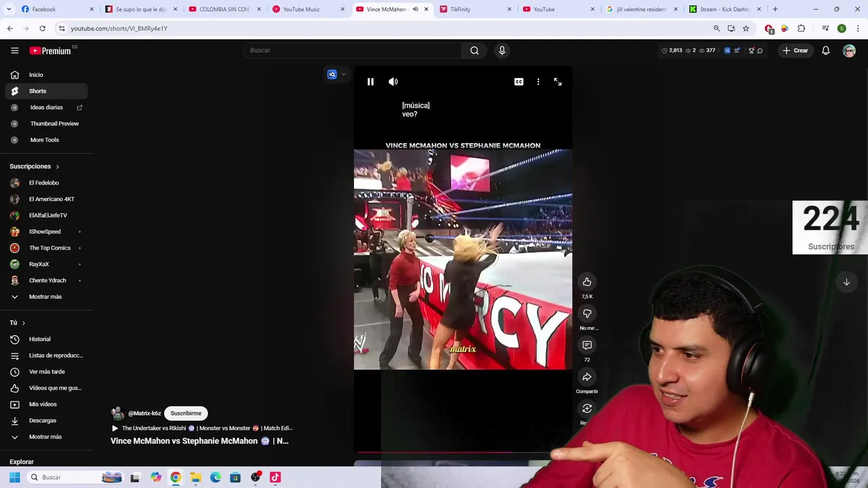Expand Tú section with Mostrar más

[x=46, y=436]
